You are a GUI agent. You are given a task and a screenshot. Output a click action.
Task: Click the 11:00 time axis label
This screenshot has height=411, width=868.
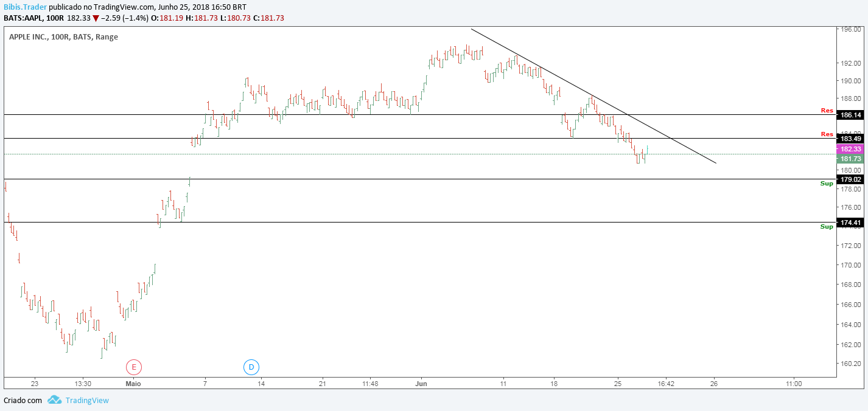click(794, 384)
